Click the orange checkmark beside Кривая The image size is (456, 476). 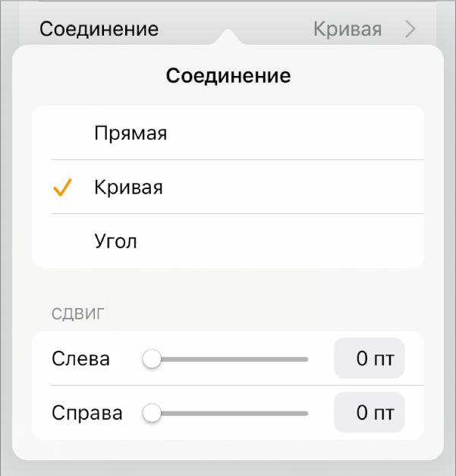coord(62,188)
